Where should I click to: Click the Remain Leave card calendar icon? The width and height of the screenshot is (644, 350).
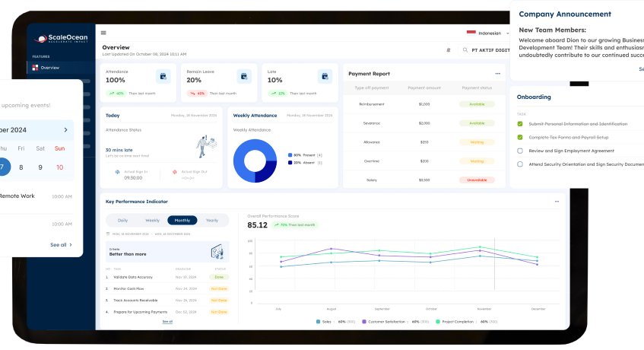pyautogui.click(x=244, y=76)
